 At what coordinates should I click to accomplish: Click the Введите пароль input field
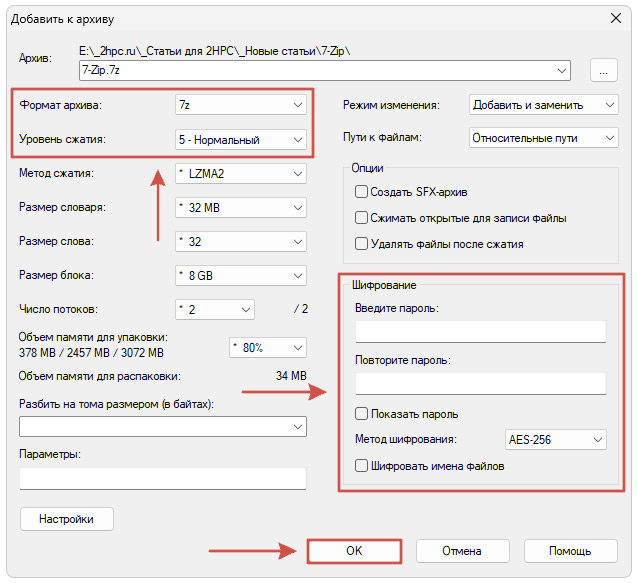tap(481, 332)
